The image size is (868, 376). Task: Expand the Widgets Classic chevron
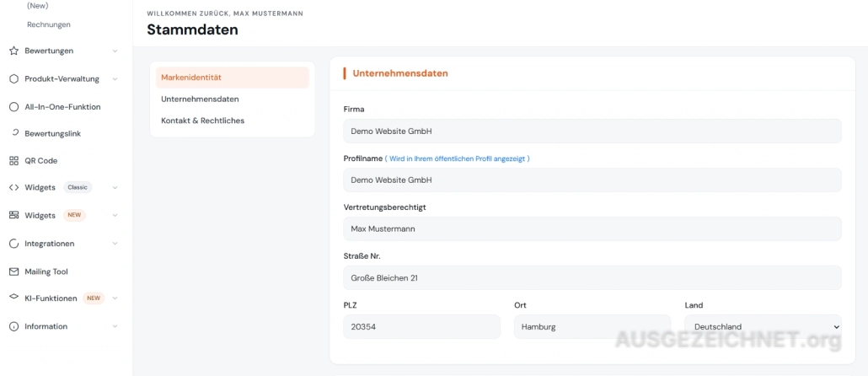(115, 188)
